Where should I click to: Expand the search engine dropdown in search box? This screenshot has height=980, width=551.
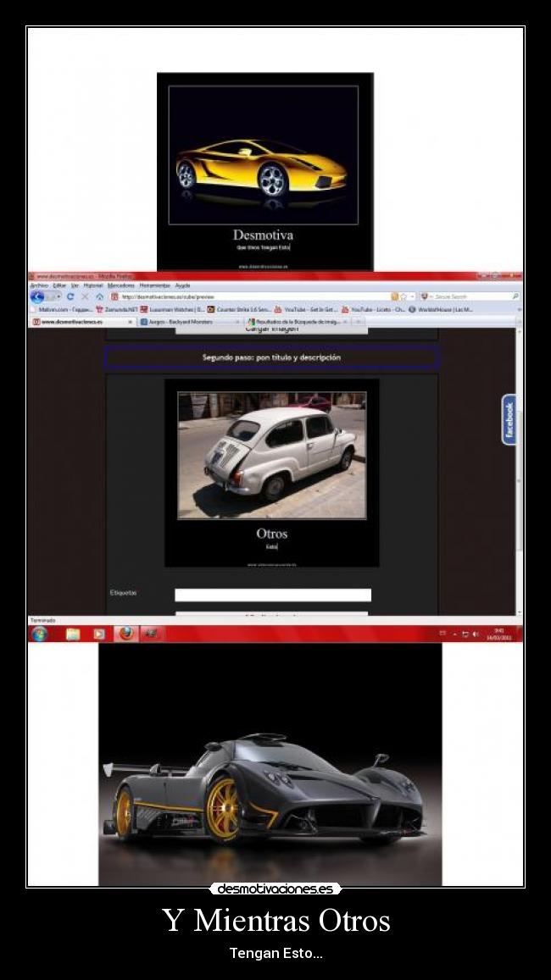pos(426,296)
